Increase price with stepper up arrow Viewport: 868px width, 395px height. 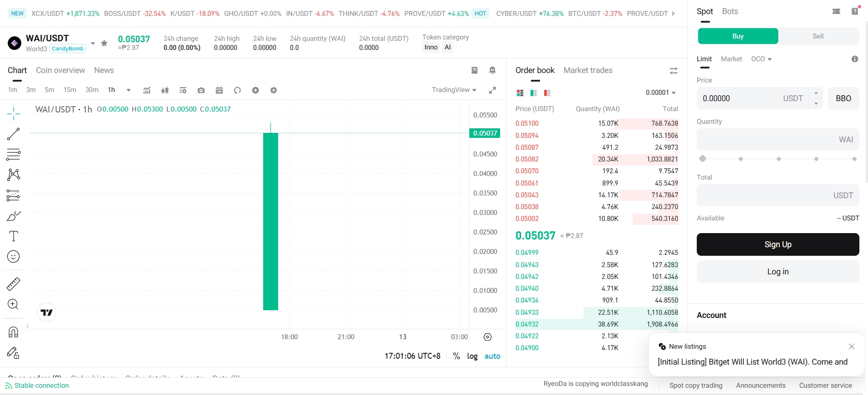[816, 93]
